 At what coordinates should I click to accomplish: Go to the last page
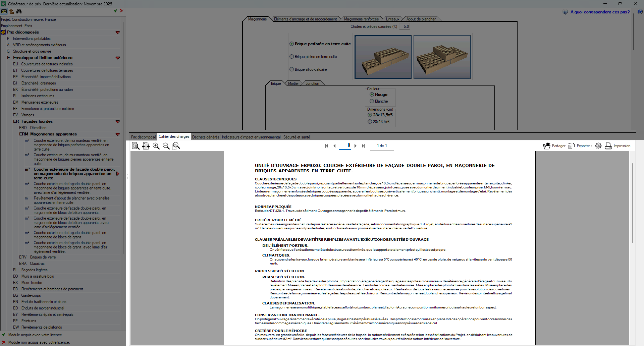tap(363, 146)
